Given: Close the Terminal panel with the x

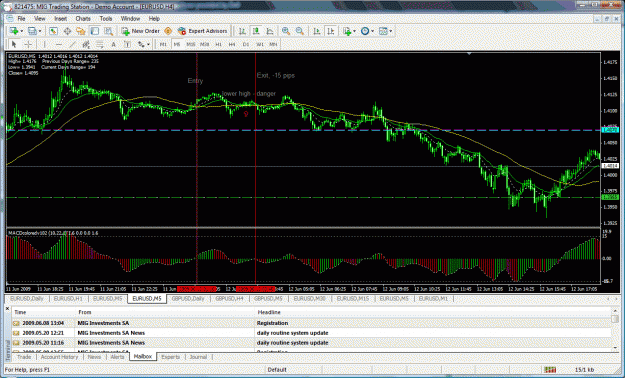Looking at the screenshot, I should pyautogui.click(x=7, y=309).
